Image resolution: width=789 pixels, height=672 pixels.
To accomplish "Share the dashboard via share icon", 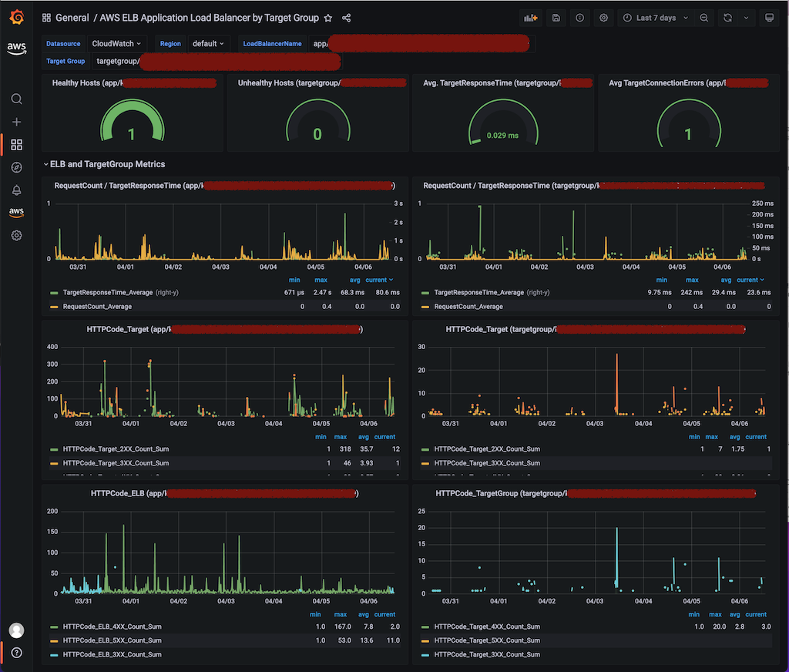I will coord(346,18).
